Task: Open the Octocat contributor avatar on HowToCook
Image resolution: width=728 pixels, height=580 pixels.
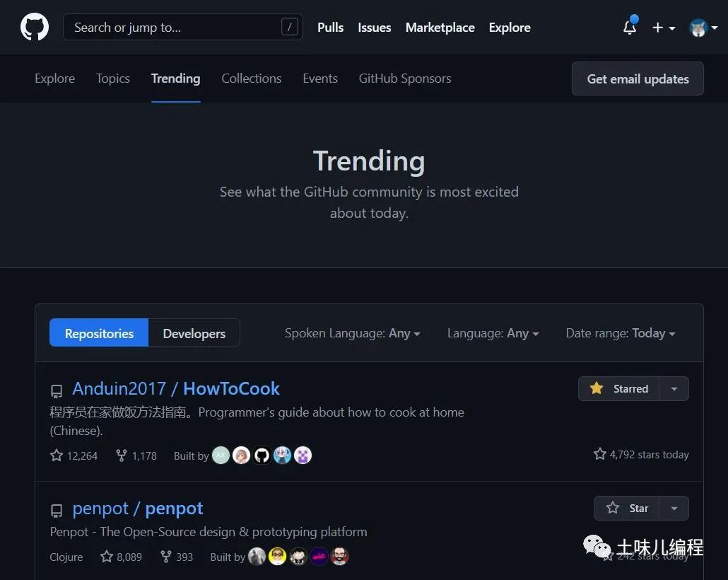Action: [262, 455]
